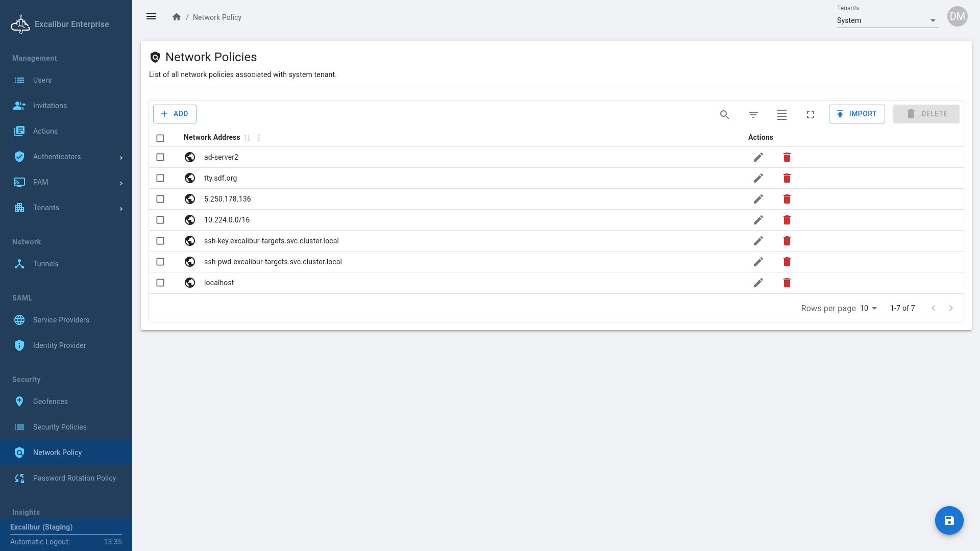Go to home breadcrumb icon

[x=177, y=17]
